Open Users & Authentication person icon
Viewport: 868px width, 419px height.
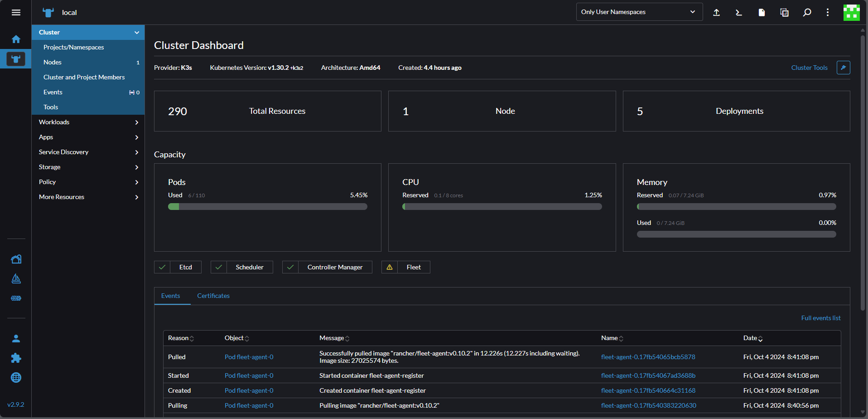pyautogui.click(x=16, y=338)
